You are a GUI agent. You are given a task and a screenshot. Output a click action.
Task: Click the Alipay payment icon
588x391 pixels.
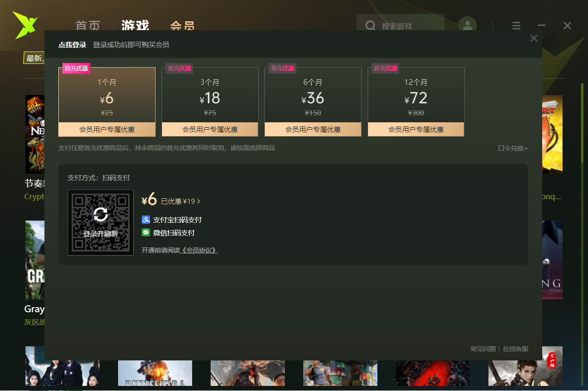[146, 220]
